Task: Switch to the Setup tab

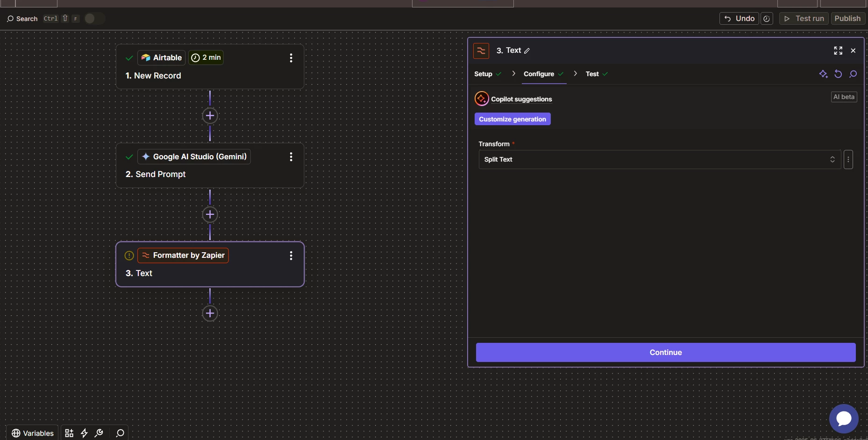Action: pyautogui.click(x=488, y=74)
